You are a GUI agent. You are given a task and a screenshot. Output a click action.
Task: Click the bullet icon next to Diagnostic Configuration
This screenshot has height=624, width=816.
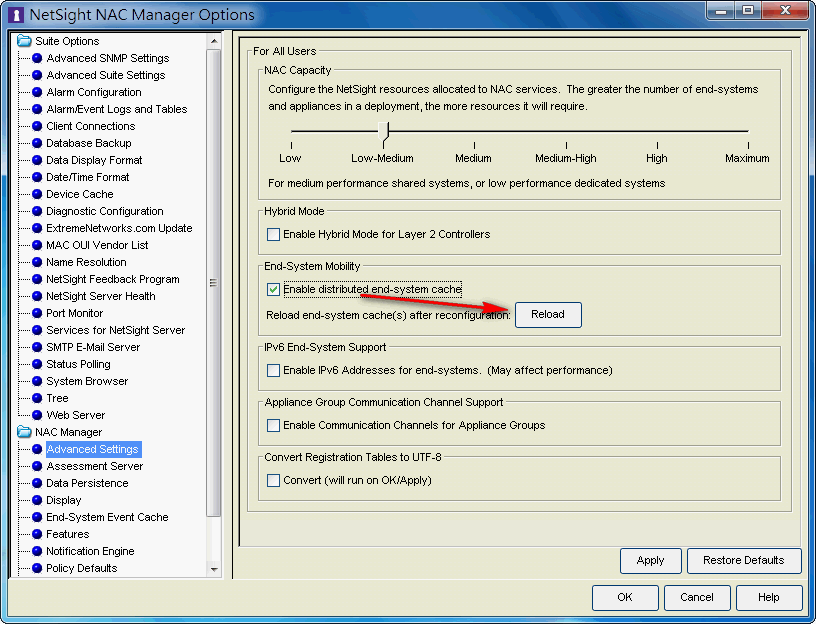37,211
